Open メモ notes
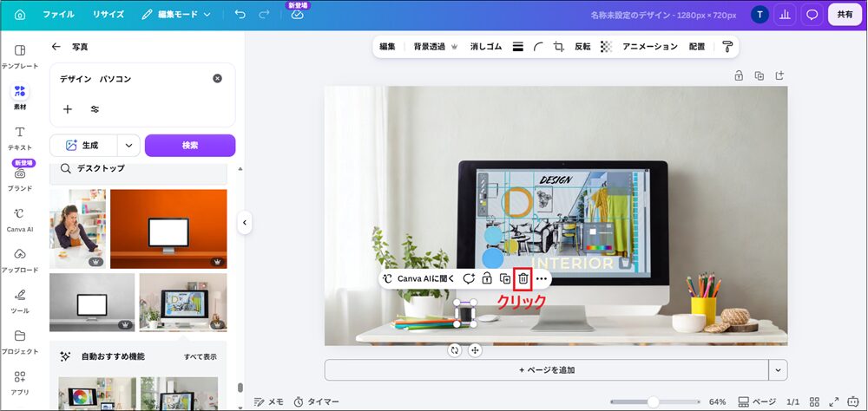The height and width of the screenshot is (411, 868). 269,402
